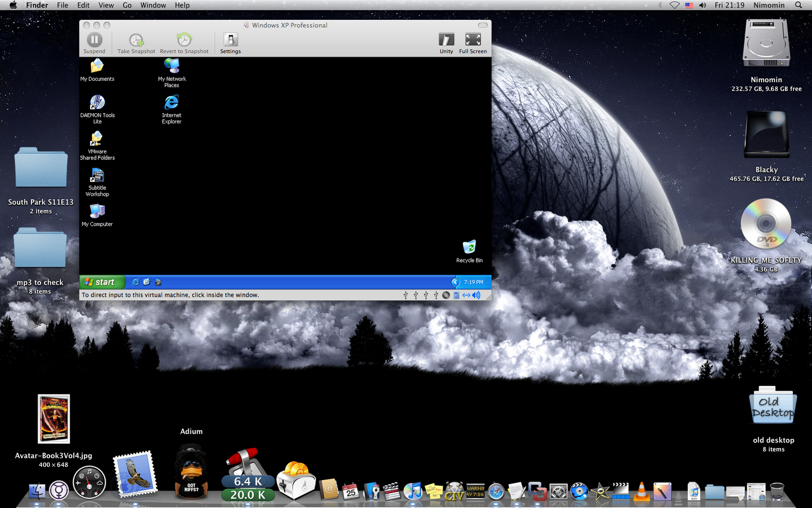Enter Full Screen mode
Image resolution: width=812 pixels, height=508 pixels.
click(473, 43)
